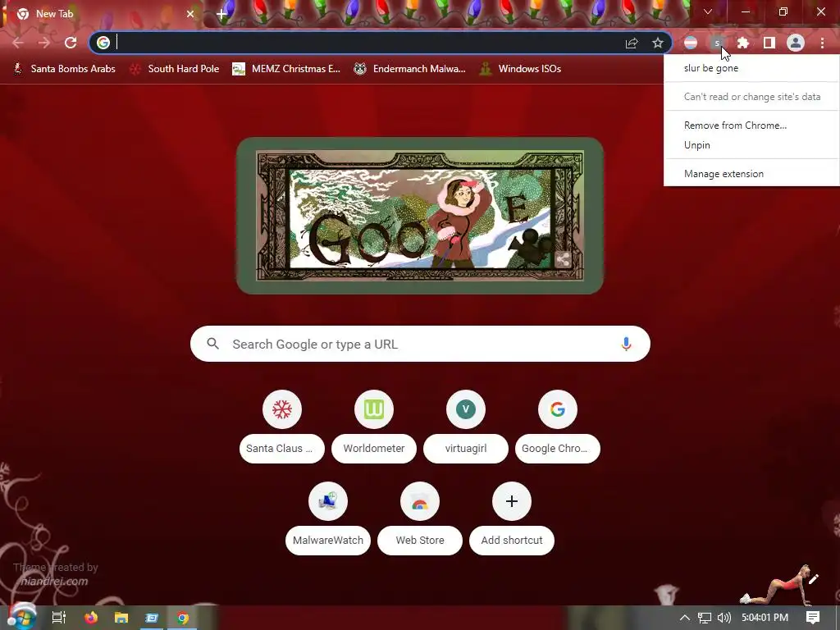Viewport: 840px width, 630px height.
Task: Open the Extensions puzzle piece menu
Action: (743, 43)
